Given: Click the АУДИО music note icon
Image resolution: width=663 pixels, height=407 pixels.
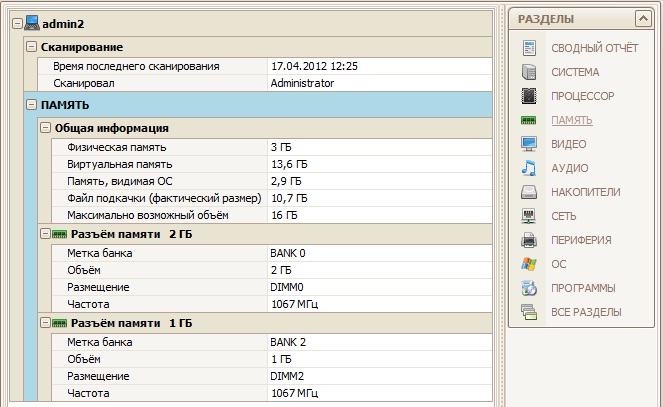Looking at the screenshot, I should 529,168.
